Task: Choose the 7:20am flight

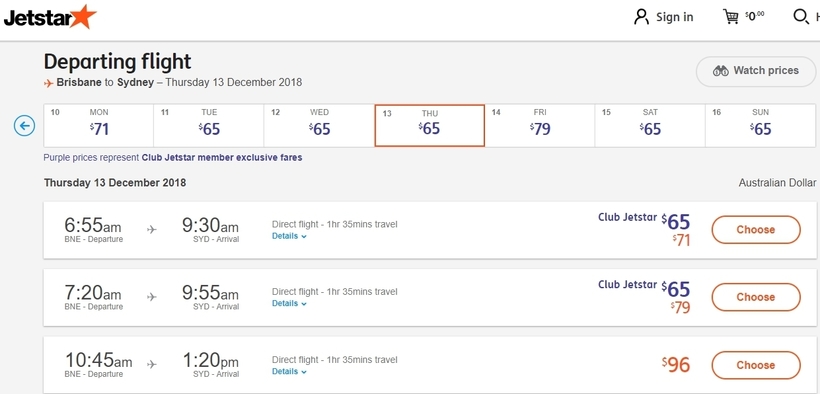Action: 756,297
